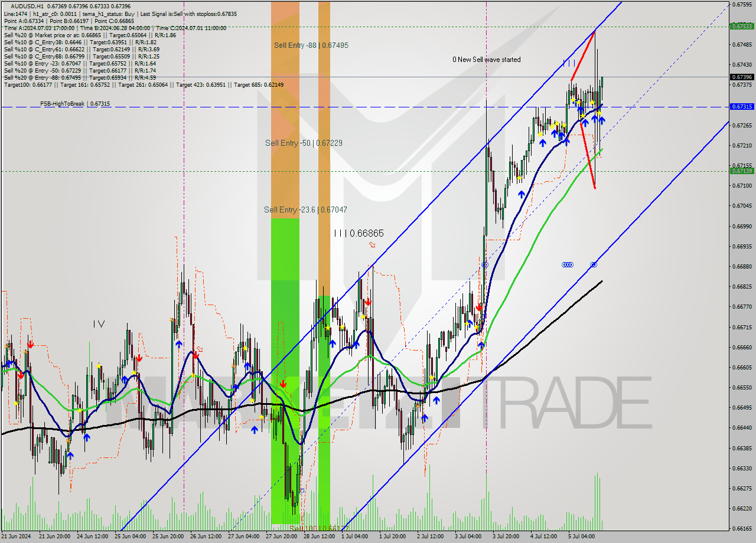This screenshot has width=756, height=543.
Task: Click the 0.66220 price axis label
Action: [742, 508]
